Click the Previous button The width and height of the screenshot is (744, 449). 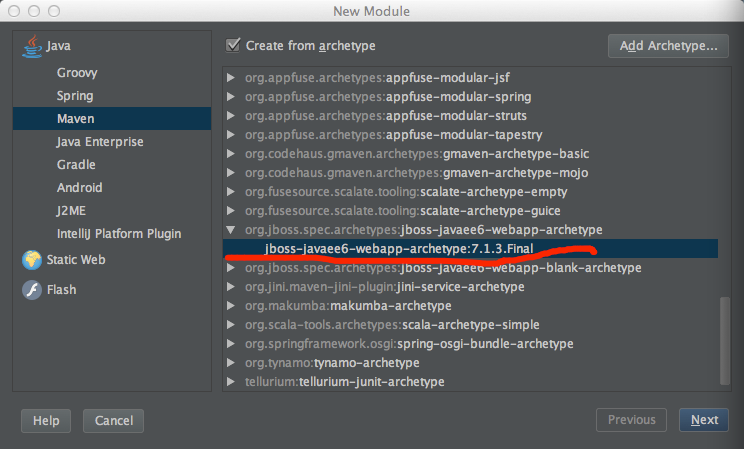coord(632,420)
